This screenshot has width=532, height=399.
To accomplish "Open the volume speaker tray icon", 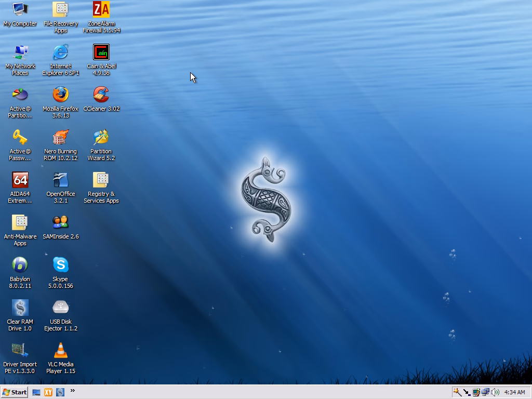I will [x=495, y=392].
